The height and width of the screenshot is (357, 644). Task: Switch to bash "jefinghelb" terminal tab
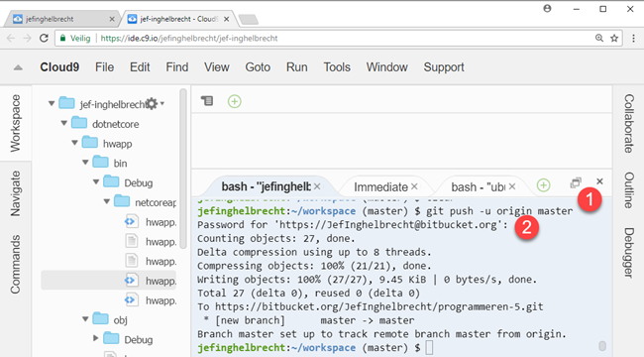click(266, 186)
